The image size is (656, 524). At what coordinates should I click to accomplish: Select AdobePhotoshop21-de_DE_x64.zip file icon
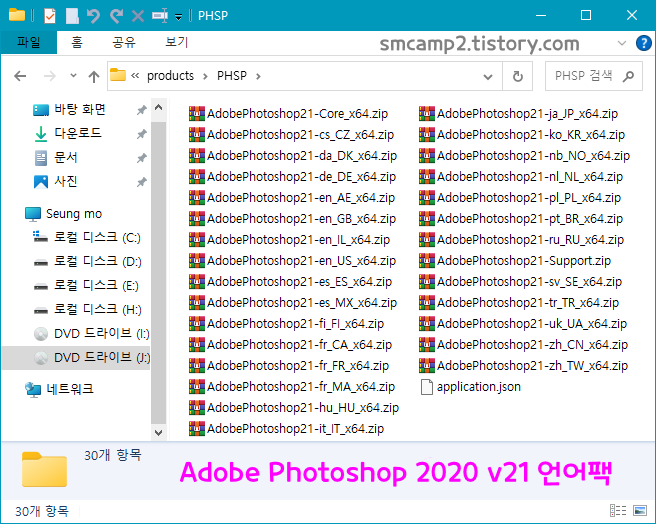(197, 176)
